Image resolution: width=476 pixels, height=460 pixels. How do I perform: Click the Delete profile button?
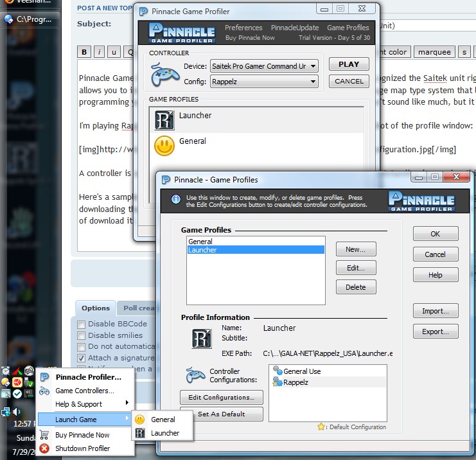click(x=356, y=287)
